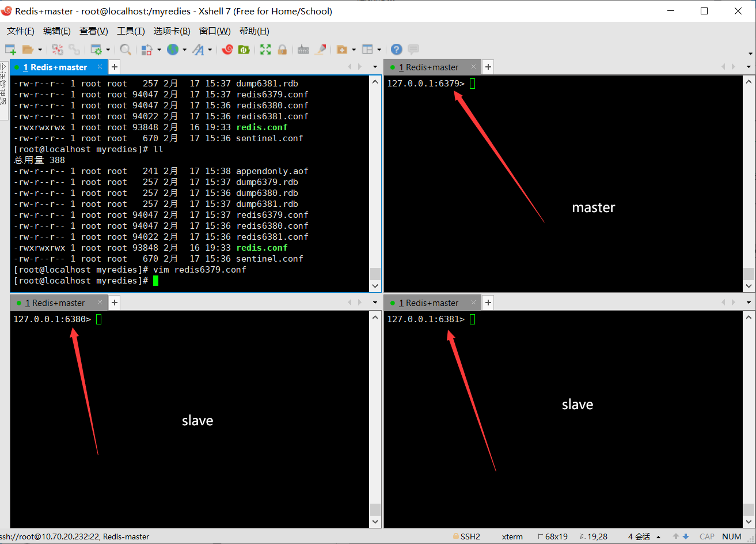Screen dimensions: 756x544
Task: Open Xshell help with the question mark icon
Action: pyautogui.click(x=396, y=50)
